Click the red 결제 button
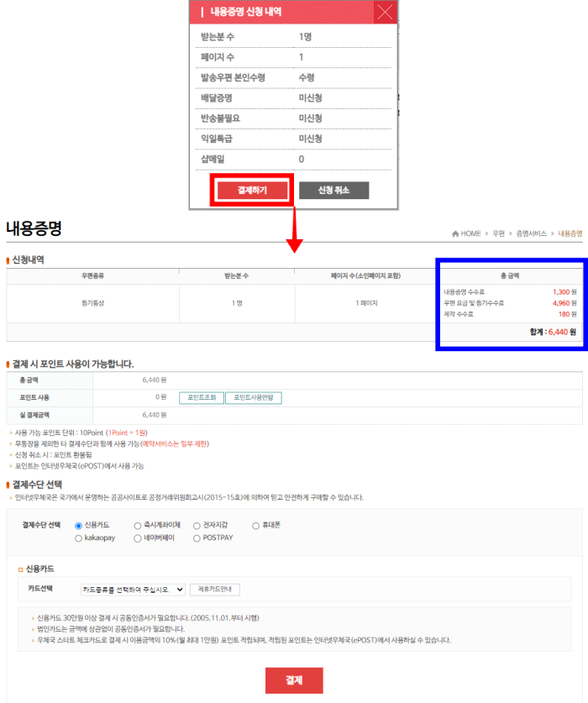 [x=294, y=680]
